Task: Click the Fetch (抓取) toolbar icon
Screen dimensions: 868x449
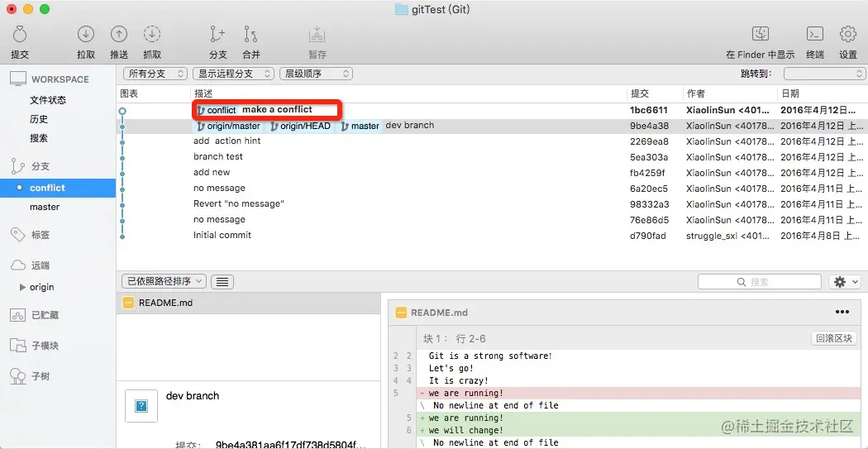Action: coord(151,35)
